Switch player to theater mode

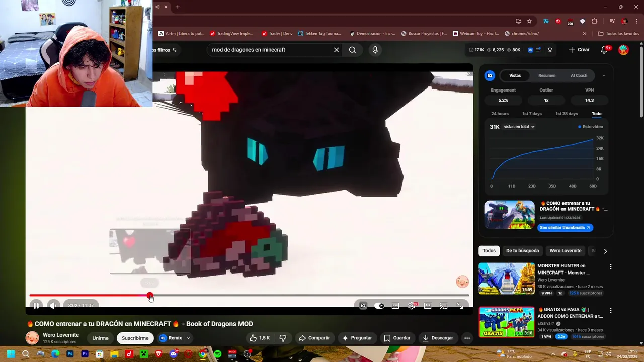point(428,305)
